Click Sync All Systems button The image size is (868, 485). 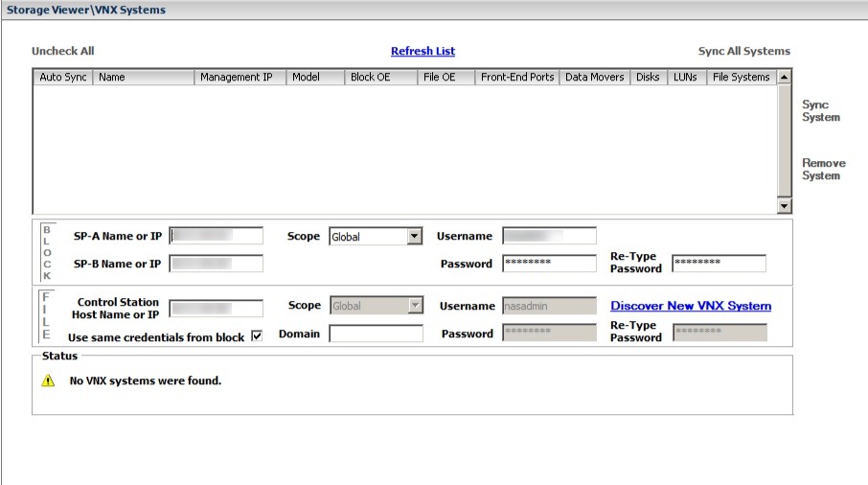(x=743, y=52)
